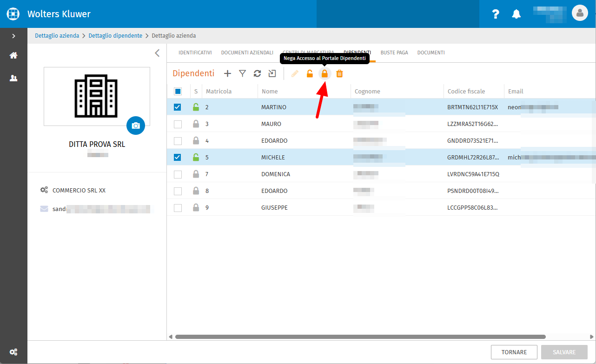Screen dimensions: 596x364
Task: Sort by the Codice fiscale column header
Action: (466, 92)
